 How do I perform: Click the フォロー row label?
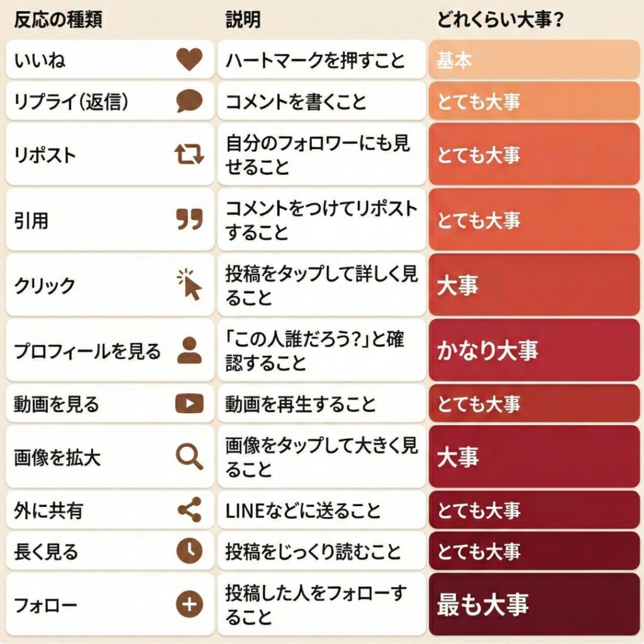(45, 605)
